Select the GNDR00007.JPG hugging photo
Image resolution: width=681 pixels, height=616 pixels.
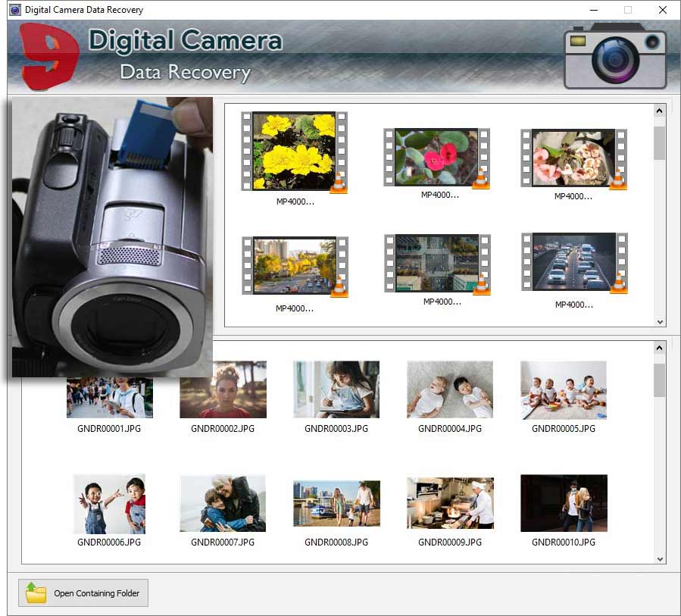(x=223, y=502)
